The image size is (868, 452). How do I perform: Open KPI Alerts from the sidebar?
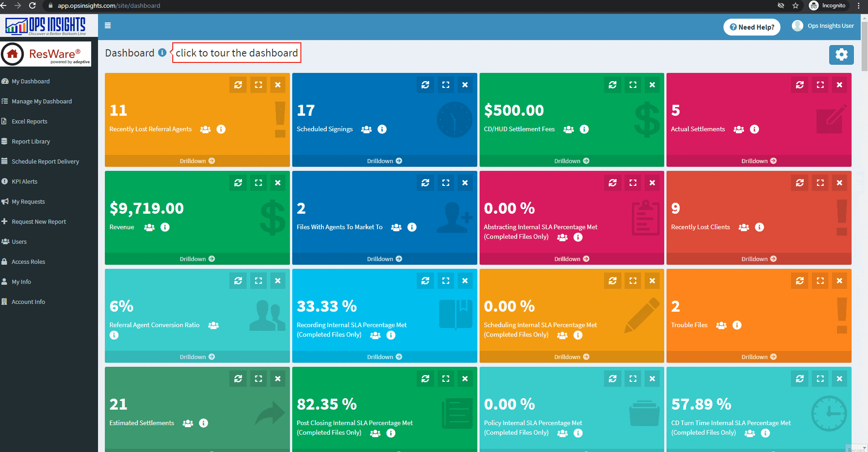(24, 181)
